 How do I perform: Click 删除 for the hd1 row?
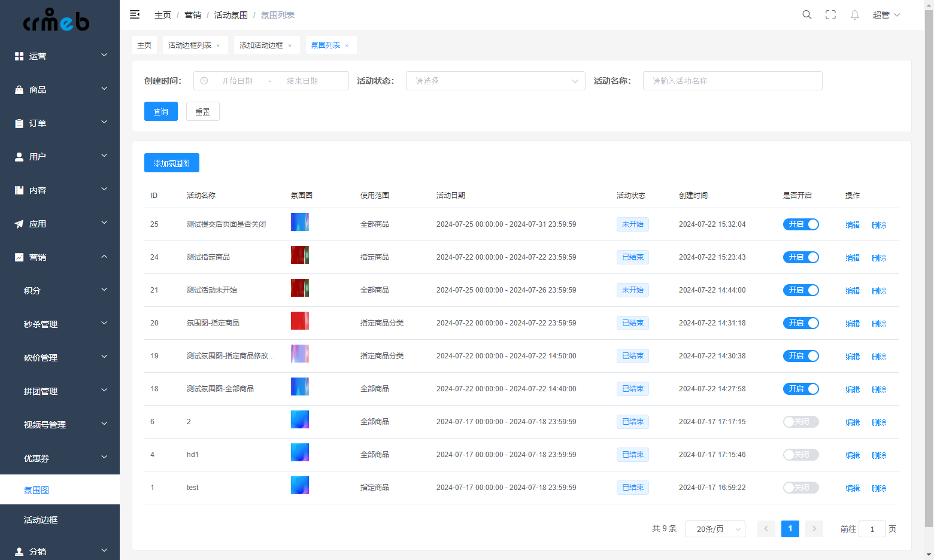(x=879, y=455)
